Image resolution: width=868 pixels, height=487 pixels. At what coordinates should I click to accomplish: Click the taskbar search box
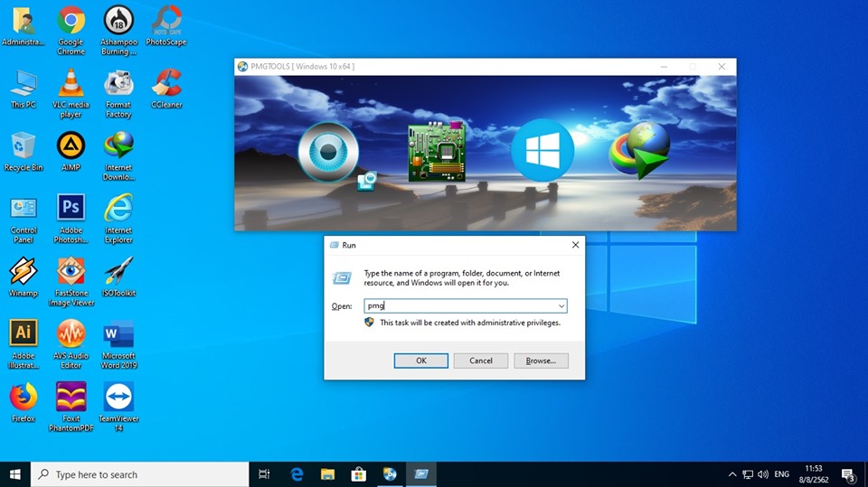(x=139, y=474)
